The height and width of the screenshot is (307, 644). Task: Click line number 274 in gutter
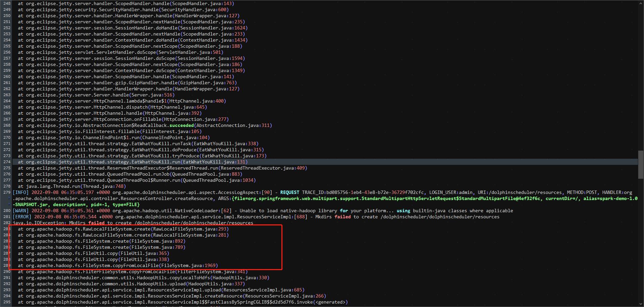tap(7, 162)
